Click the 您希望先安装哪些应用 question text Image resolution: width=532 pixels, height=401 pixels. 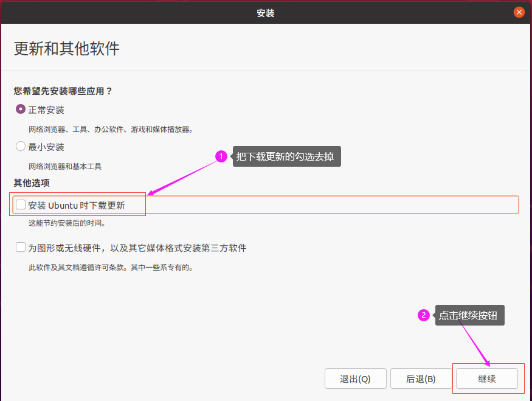(x=63, y=91)
